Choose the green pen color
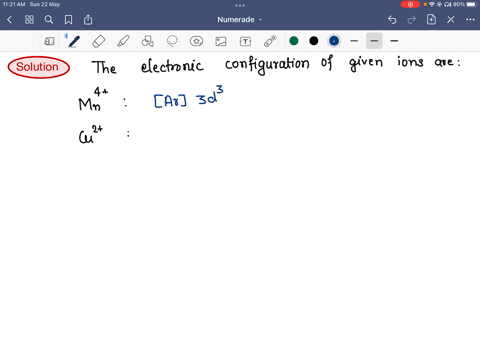Viewport: 480px width, 360px height. point(294,41)
